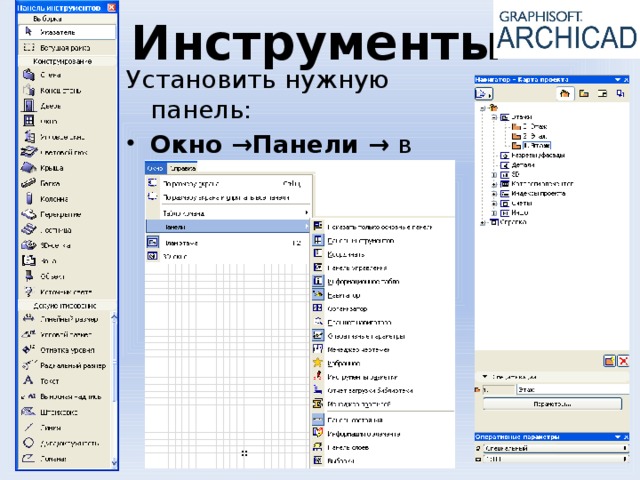This screenshot has width=640, height=480.
Task: Select the Marquee (Бегущая рамка) tool
Action: [x=67, y=48]
